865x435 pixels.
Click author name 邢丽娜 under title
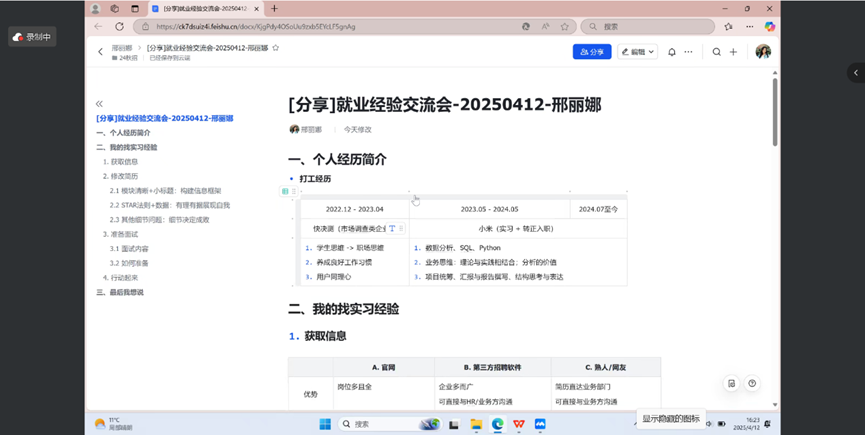[x=311, y=130]
